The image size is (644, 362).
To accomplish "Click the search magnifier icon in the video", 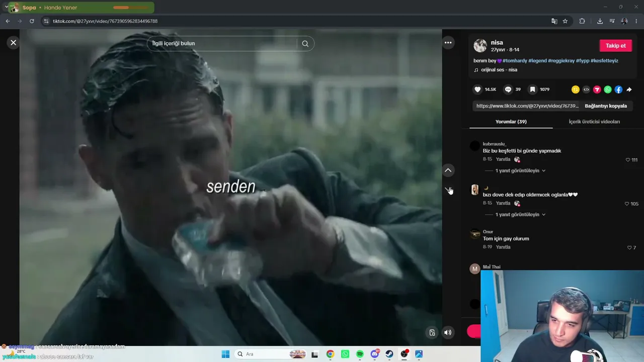I will 305,43.
